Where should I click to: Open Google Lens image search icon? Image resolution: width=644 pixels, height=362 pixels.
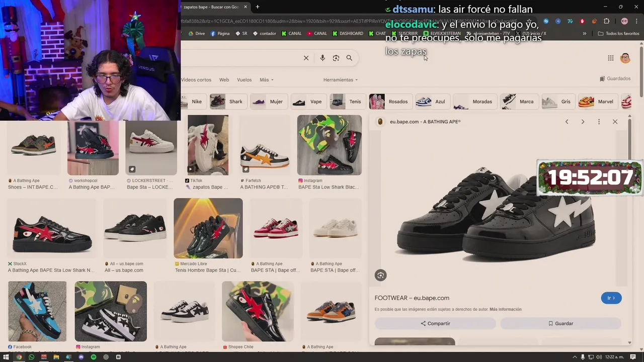pos(336,58)
